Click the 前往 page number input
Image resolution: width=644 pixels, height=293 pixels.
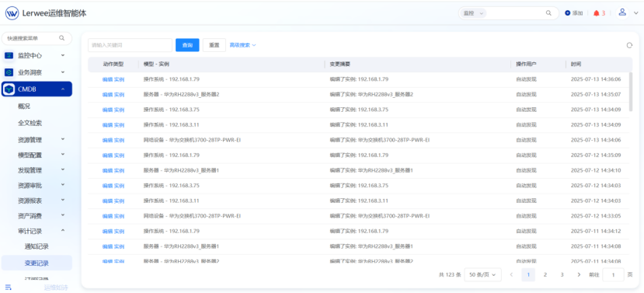coord(613,274)
